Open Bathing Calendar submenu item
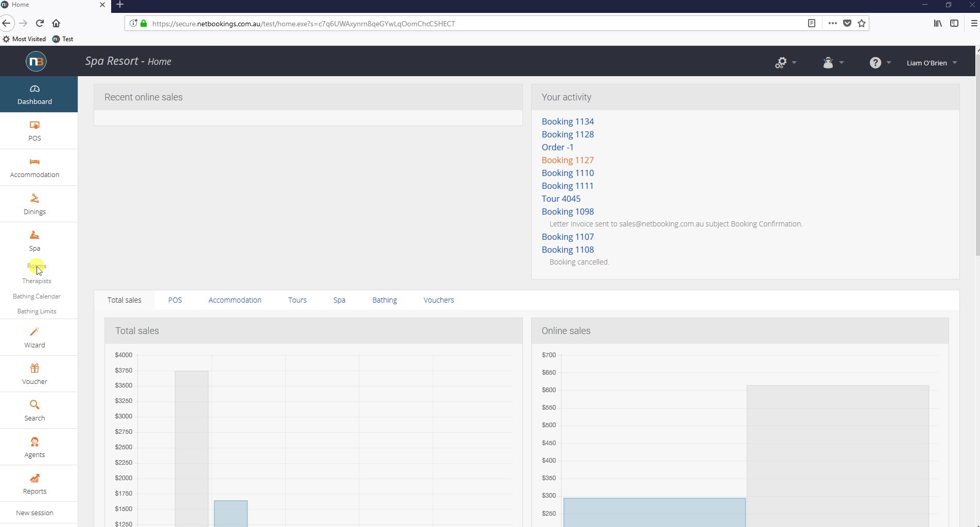Viewport: 980px width, 527px height. tap(37, 296)
